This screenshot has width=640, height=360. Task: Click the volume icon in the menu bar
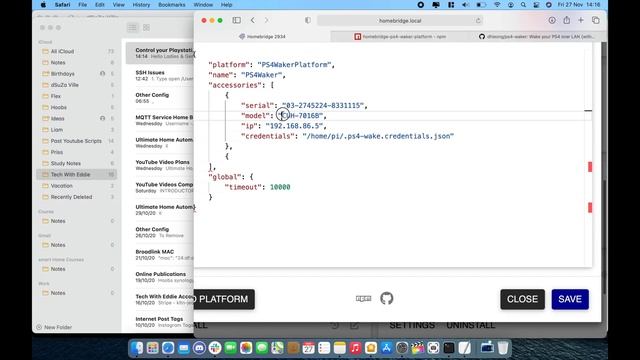click(x=465, y=5)
